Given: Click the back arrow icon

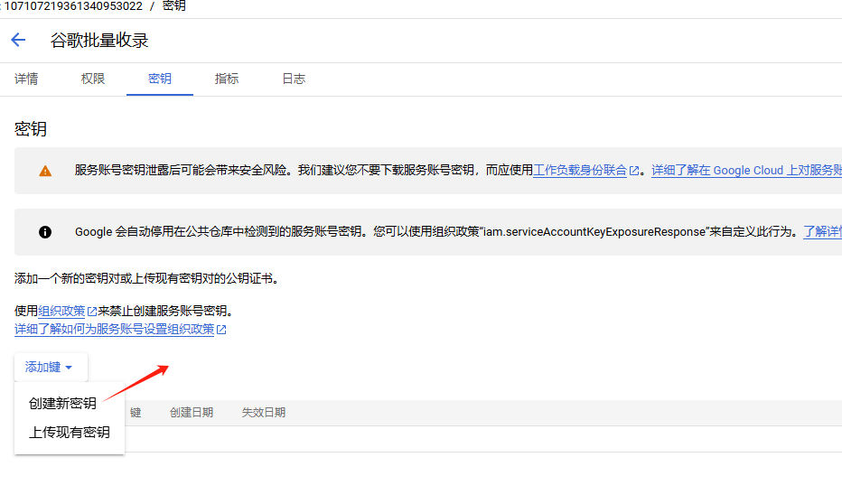Looking at the screenshot, I should coord(18,40).
